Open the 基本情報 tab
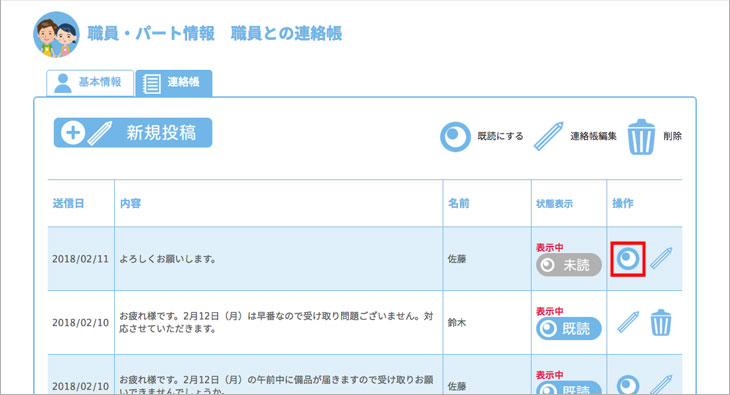 pyautogui.click(x=90, y=82)
